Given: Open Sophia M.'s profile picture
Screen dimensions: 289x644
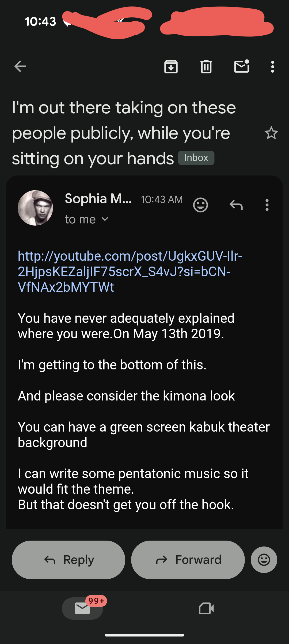Looking at the screenshot, I should point(35,208).
